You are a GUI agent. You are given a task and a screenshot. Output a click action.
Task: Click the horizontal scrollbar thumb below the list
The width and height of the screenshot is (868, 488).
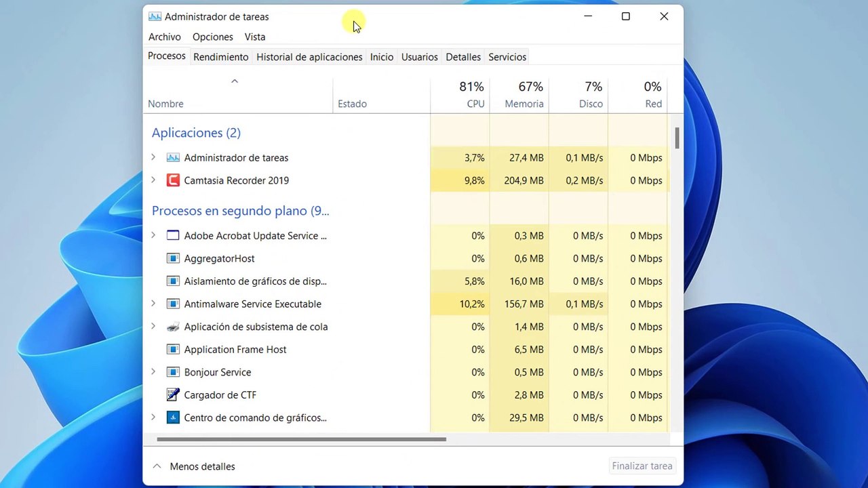(x=301, y=439)
